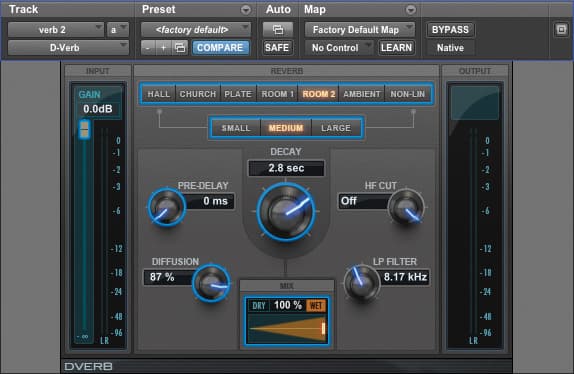
Task: Toggle automation SAFE mode
Action: coord(277,48)
